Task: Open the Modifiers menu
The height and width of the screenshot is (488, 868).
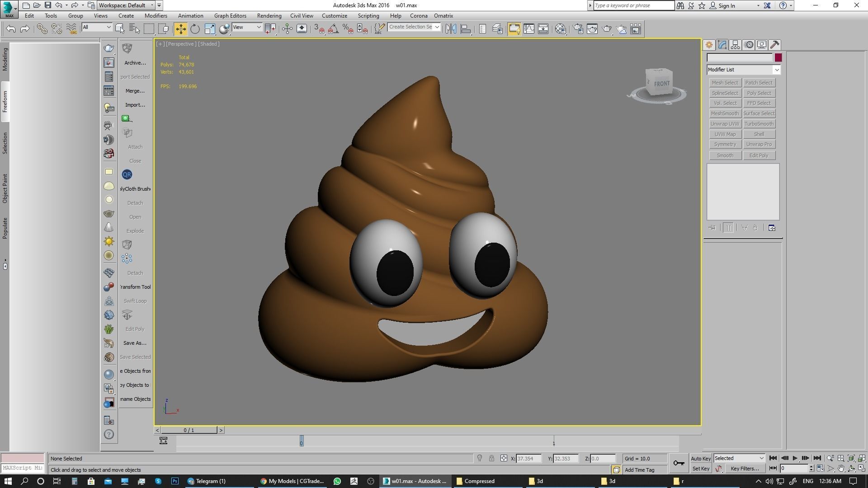Action: (x=156, y=16)
